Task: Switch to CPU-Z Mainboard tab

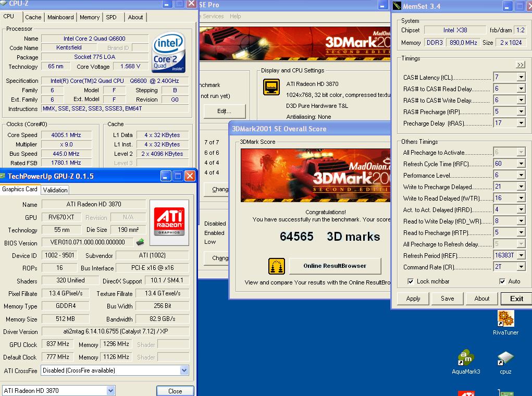Action: [60, 17]
